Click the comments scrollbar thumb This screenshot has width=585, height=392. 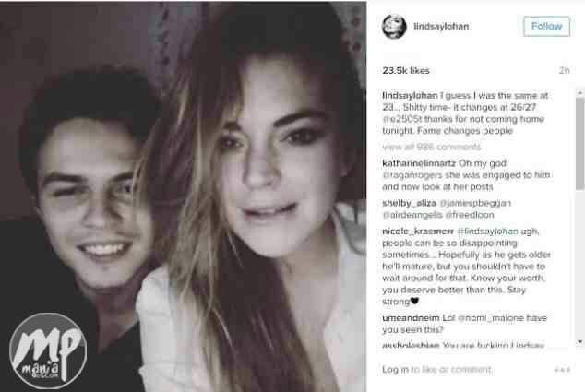point(580,144)
